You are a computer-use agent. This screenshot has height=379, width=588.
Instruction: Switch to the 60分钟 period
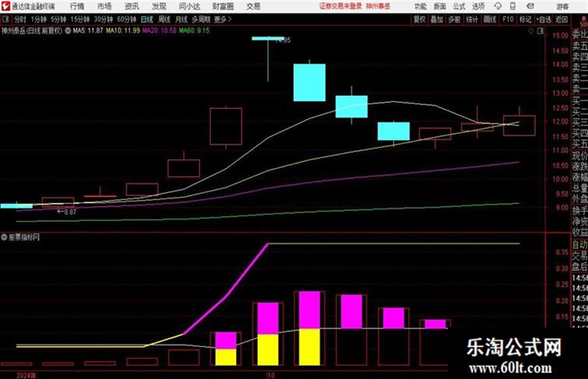[127, 19]
